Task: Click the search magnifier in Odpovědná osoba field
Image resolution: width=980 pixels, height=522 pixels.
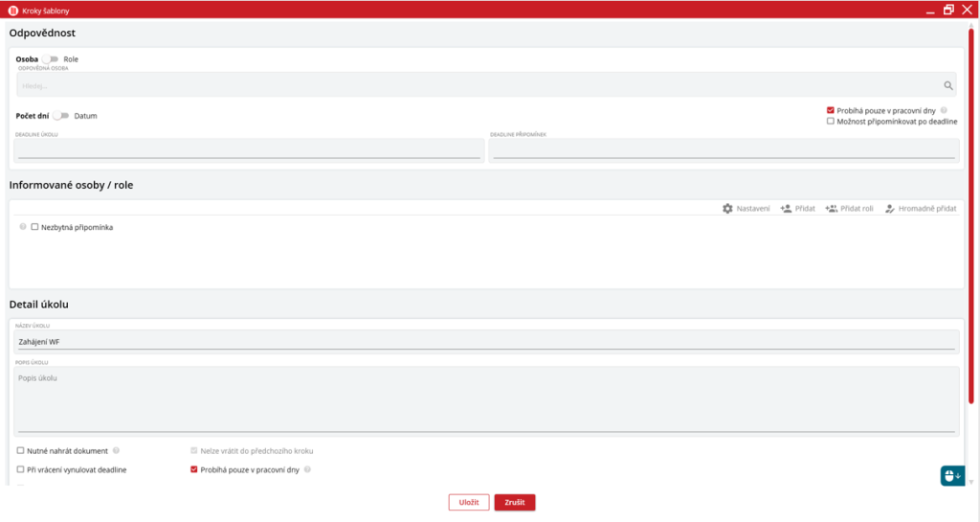Action: [948, 85]
